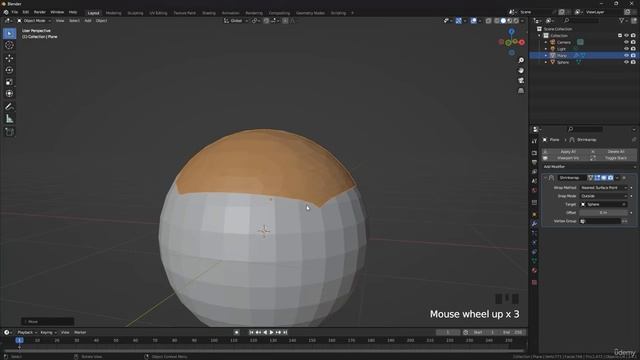Image resolution: width=640 pixels, height=360 pixels.
Task: Hide Plane in viewport via eye icon
Action: click(x=627, y=55)
